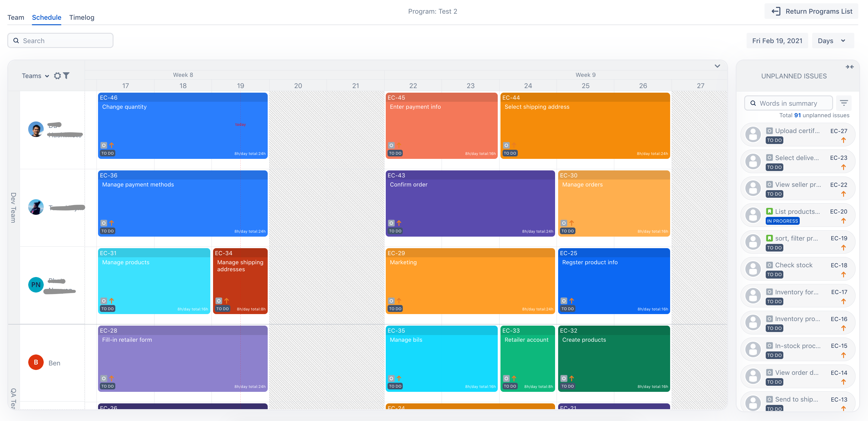This screenshot has width=868, height=421.
Task: Click the Ben red avatar
Action: [x=36, y=362]
